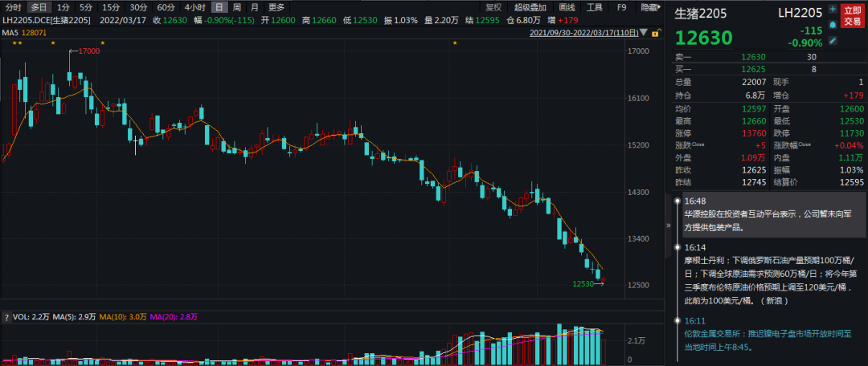The image size is (868, 366).
Task: Select 60分 period tab
Action: tap(165, 8)
